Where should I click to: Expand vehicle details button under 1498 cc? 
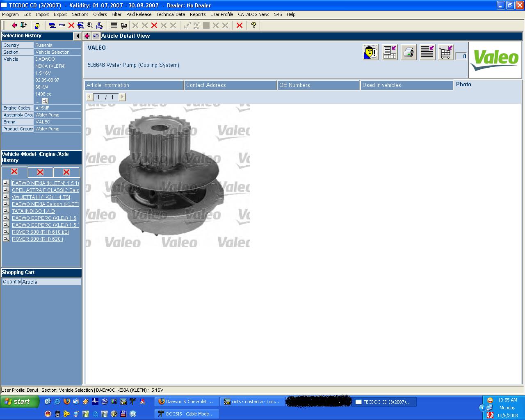point(45,101)
